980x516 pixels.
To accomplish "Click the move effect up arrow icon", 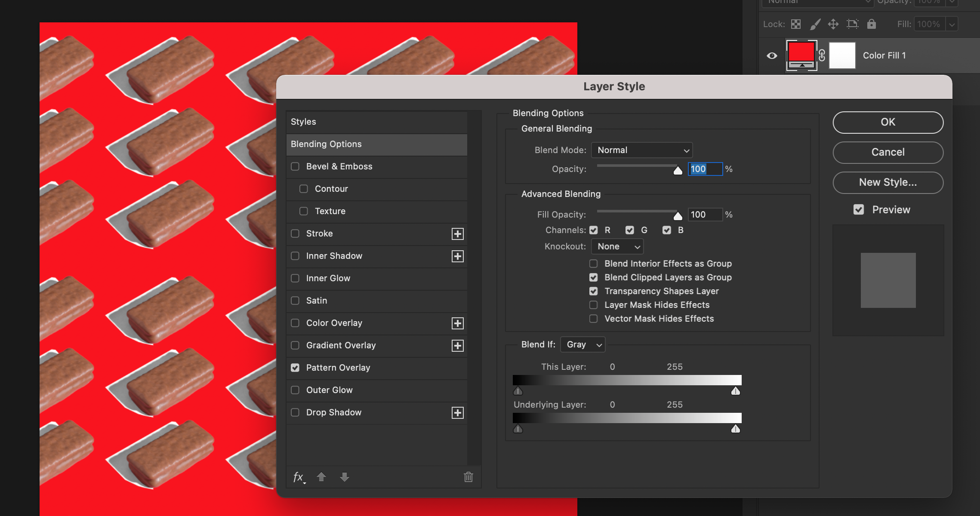I will point(322,477).
